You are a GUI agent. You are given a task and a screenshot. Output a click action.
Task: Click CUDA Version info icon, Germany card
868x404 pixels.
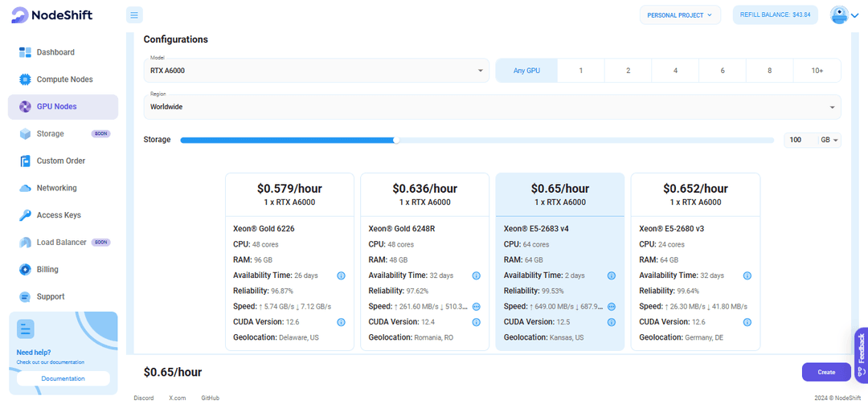coord(747,322)
